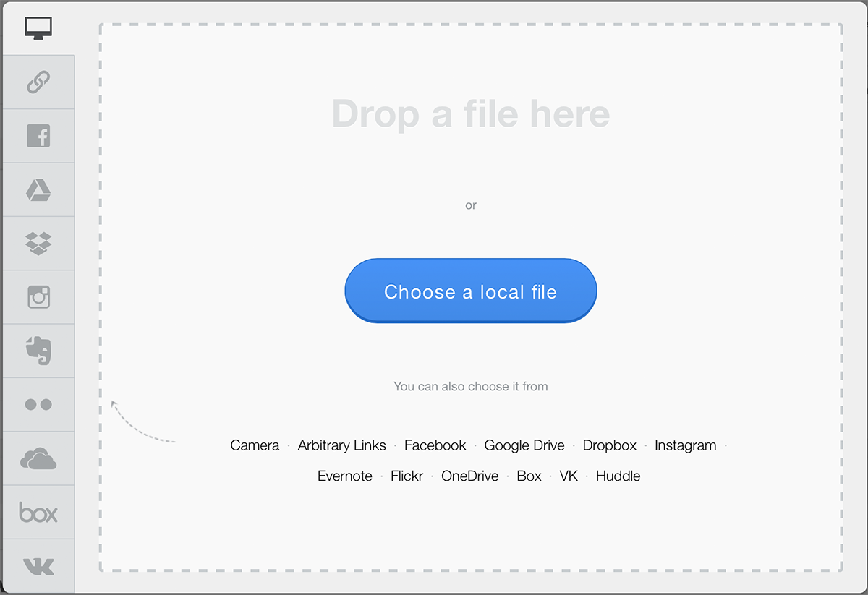Open the OneDrive cloud icon tab
Viewport: 868px width, 595px height.
click(38, 458)
